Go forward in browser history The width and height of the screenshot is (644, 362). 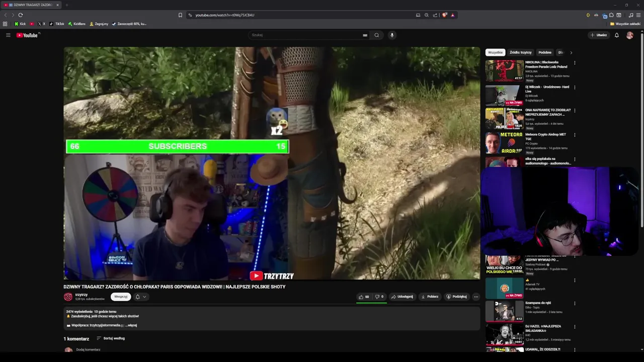tap(13, 15)
